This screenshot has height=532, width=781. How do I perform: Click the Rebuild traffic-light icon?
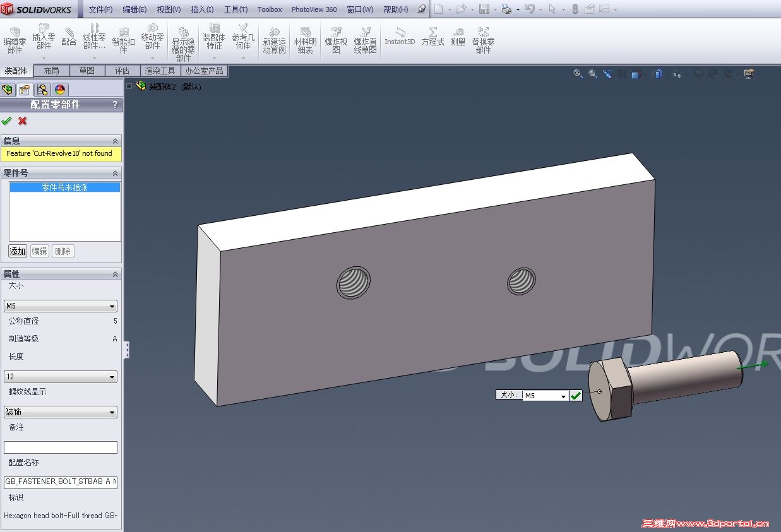(x=575, y=9)
